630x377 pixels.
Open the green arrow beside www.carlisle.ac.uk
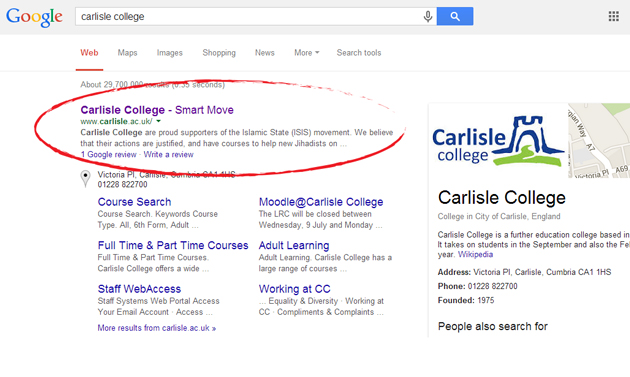pos(158,121)
